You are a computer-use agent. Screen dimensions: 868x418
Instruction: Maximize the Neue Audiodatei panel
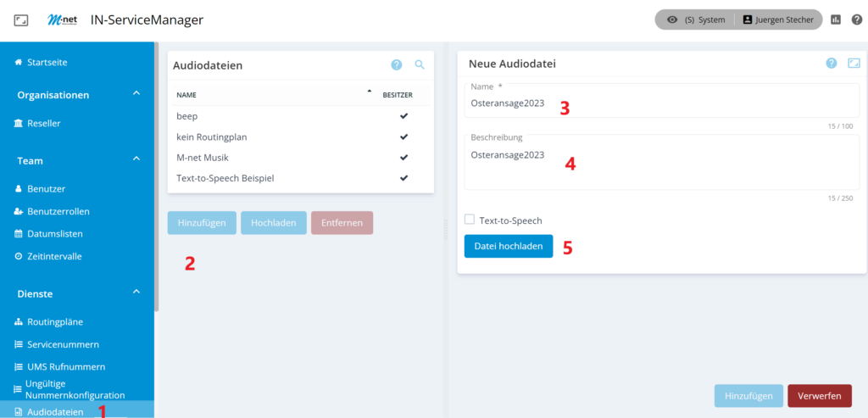(854, 64)
